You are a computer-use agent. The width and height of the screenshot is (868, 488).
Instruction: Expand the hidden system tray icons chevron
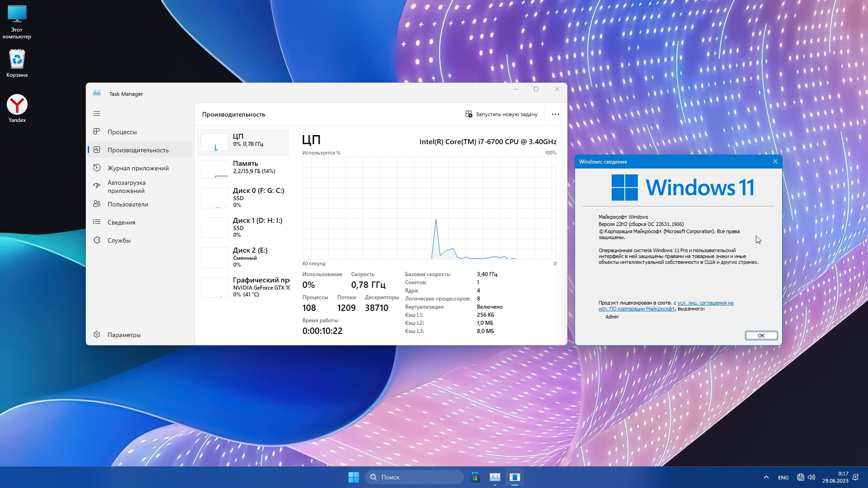click(x=766, y=477)
